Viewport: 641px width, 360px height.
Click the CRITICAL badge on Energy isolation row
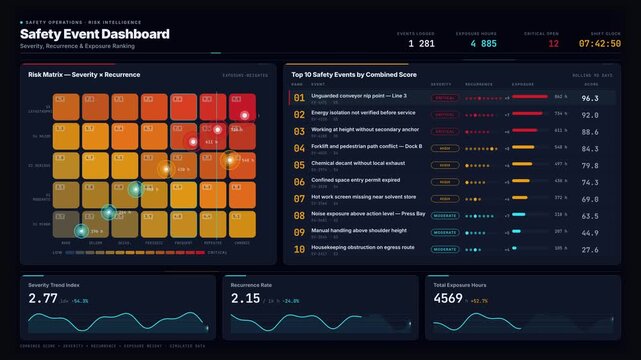click(x=445, y=115)
